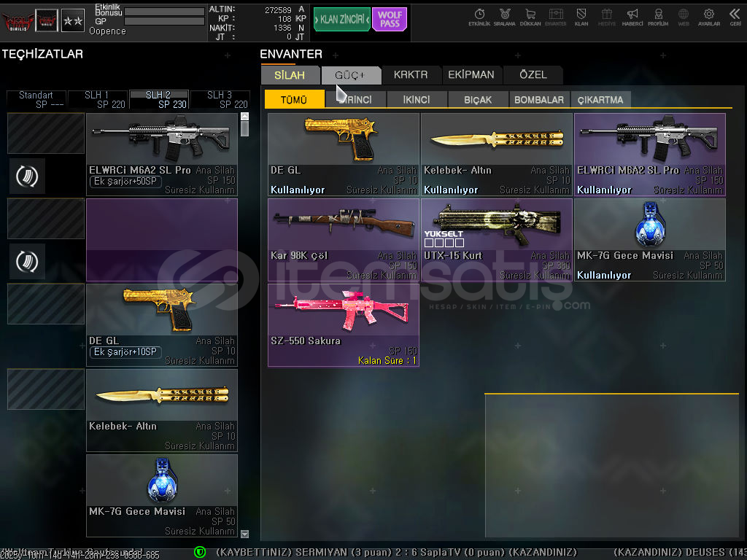Screen dimensions: 747x560
Task: Open the Profilim avatar icon
Action: (658, 17)
